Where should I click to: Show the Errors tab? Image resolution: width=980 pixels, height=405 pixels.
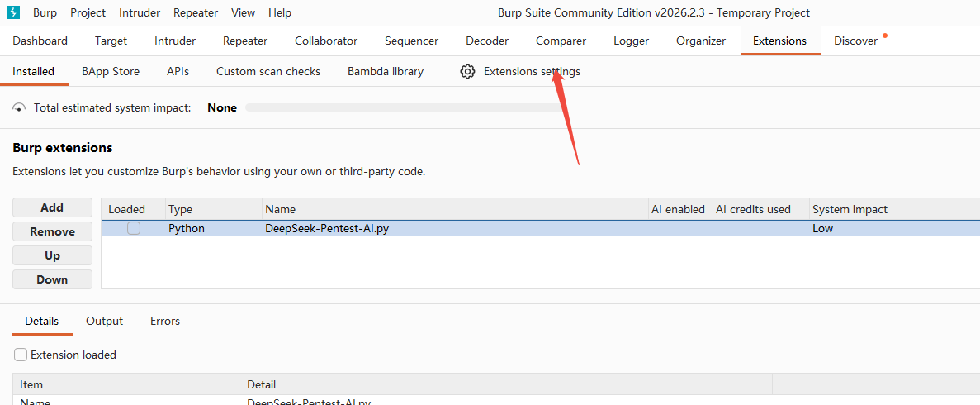pyautogui.click(x=165, y=321)
